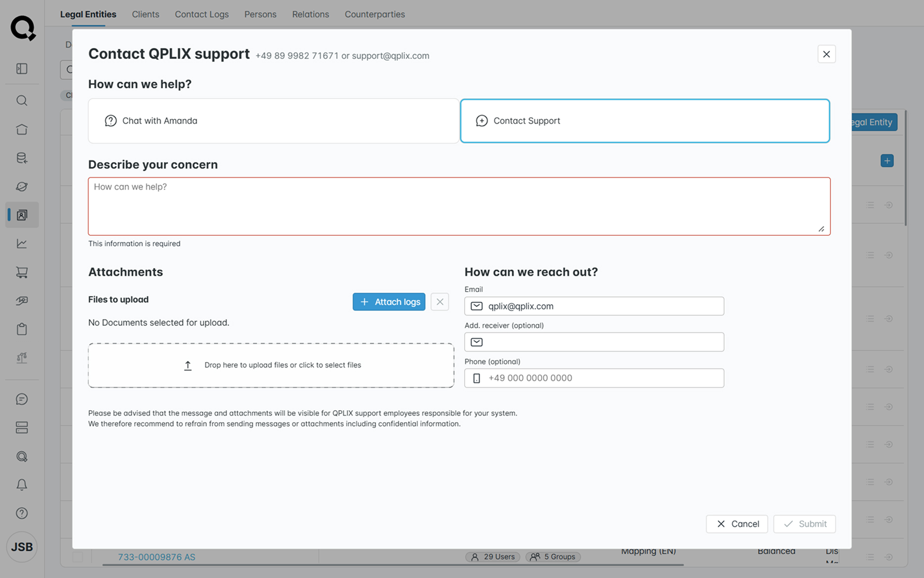Click the support phone and email text
924x578 pixels.
(x=342, y=56)
